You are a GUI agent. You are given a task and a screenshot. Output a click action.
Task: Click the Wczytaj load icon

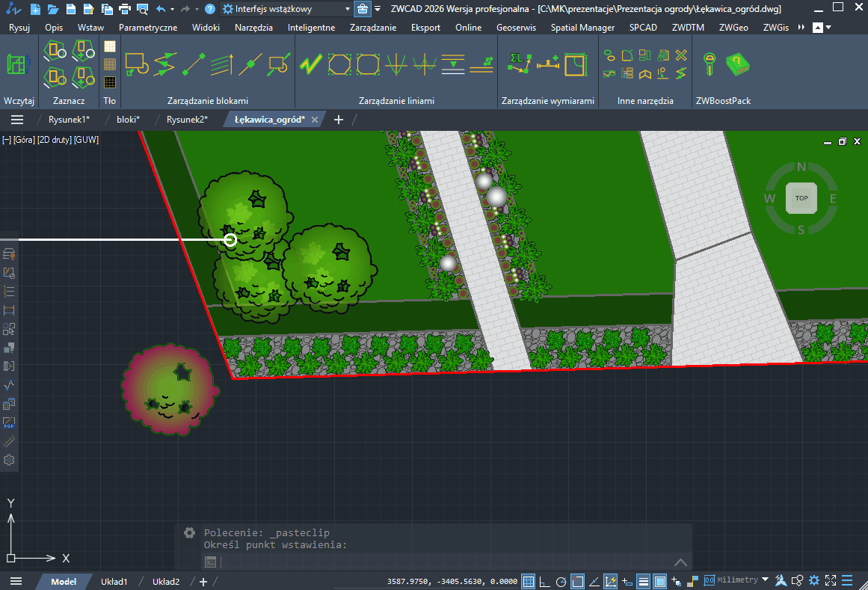click(x=18, y=65)
